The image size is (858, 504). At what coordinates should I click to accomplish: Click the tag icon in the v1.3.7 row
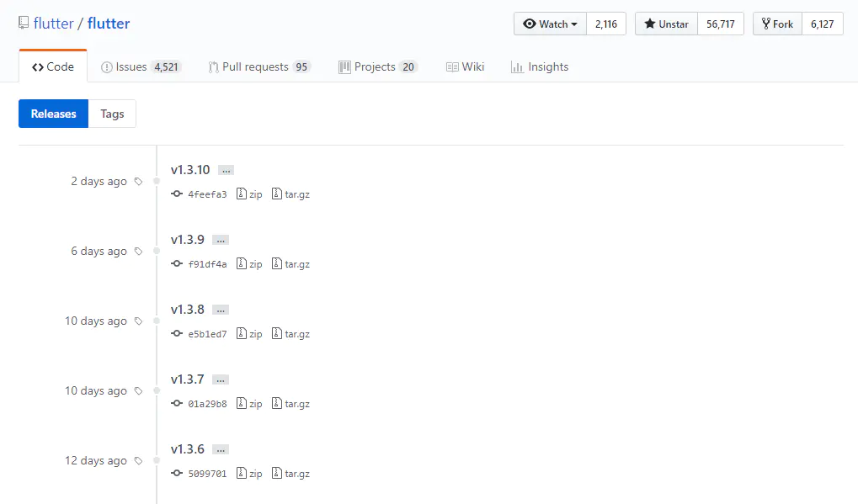click(138, 391)
